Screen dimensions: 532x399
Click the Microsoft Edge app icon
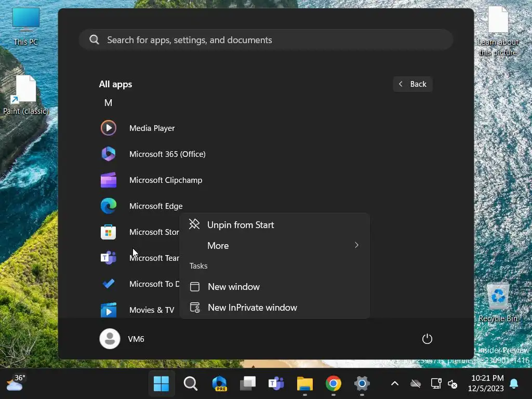click(109, 206)
